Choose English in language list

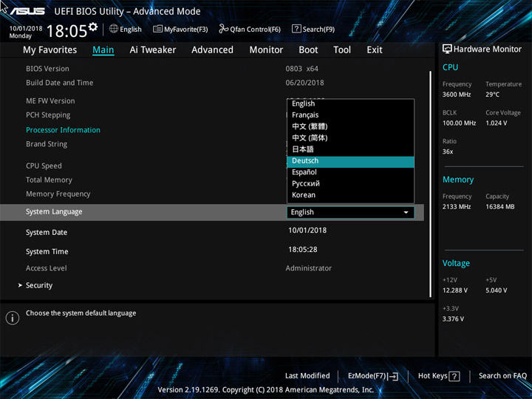point(350,103)
